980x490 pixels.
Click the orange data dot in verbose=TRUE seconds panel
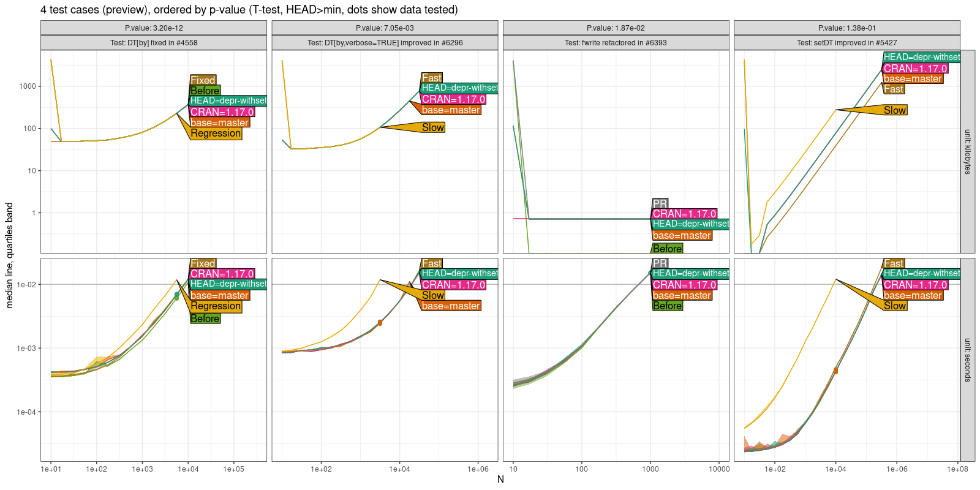380,322
